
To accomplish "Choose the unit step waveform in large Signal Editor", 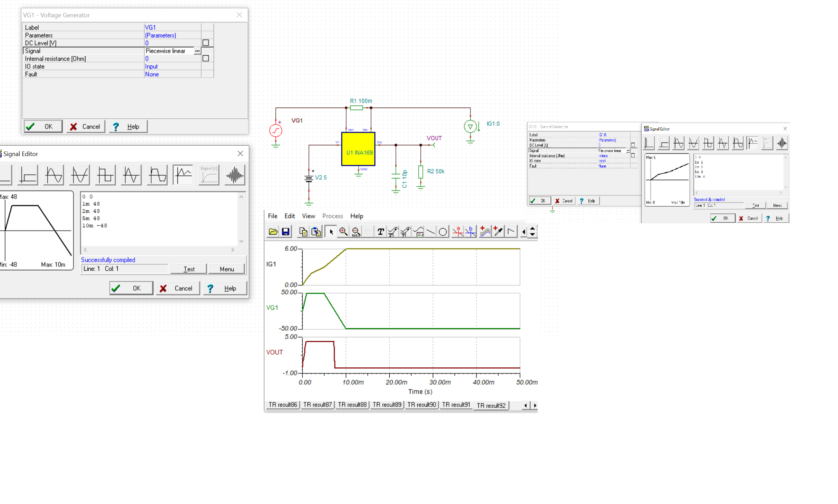I will coord(28,175).
